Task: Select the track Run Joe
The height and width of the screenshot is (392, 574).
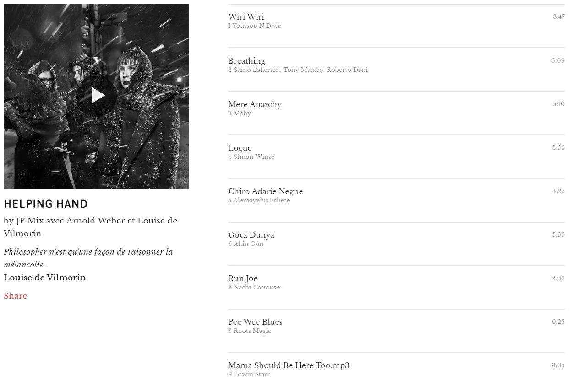Action: tap(396, 287)
